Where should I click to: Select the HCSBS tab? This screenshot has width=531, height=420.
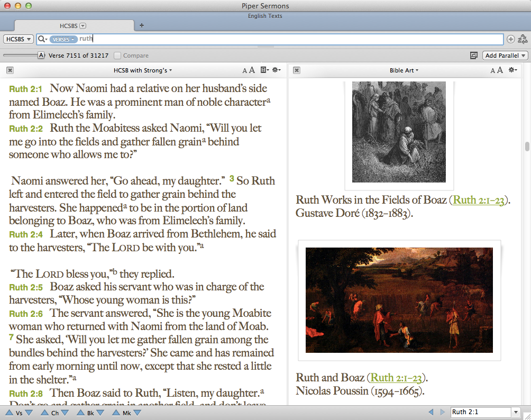coord(73,26)
